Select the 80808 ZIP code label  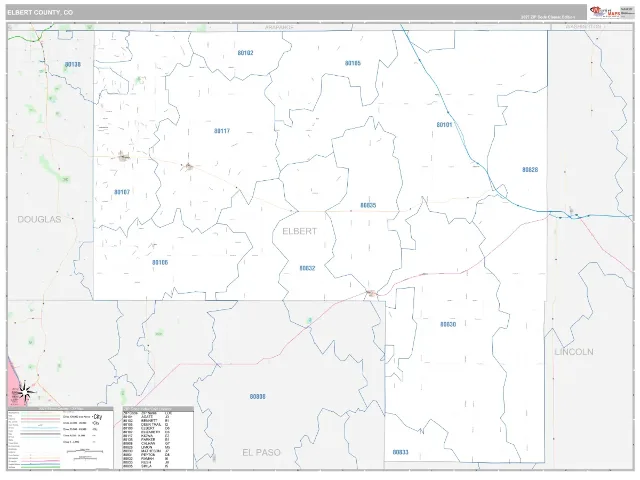point(258,396)
